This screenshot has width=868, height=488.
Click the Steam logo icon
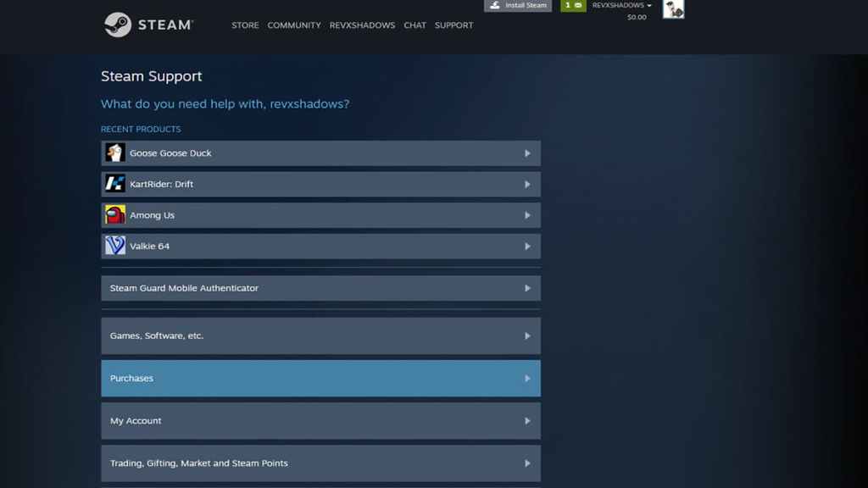[117, 25]
